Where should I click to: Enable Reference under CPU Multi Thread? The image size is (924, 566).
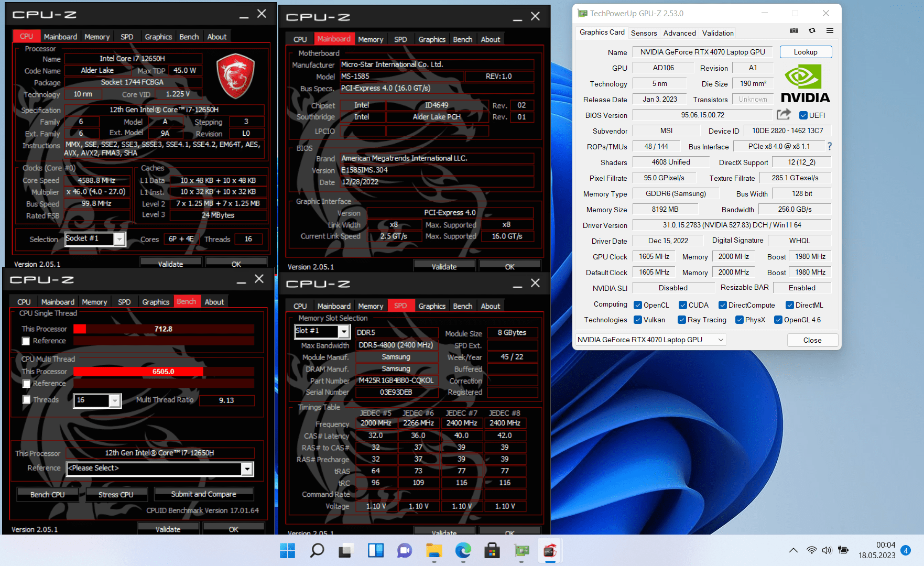[x=26, y=384]
